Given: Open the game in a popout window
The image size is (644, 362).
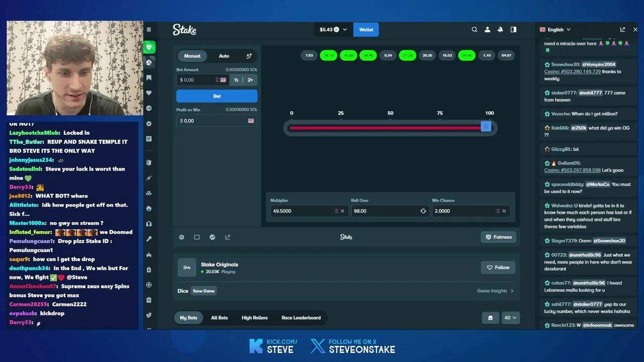Looking at the screenshot, I should (227, 237).
